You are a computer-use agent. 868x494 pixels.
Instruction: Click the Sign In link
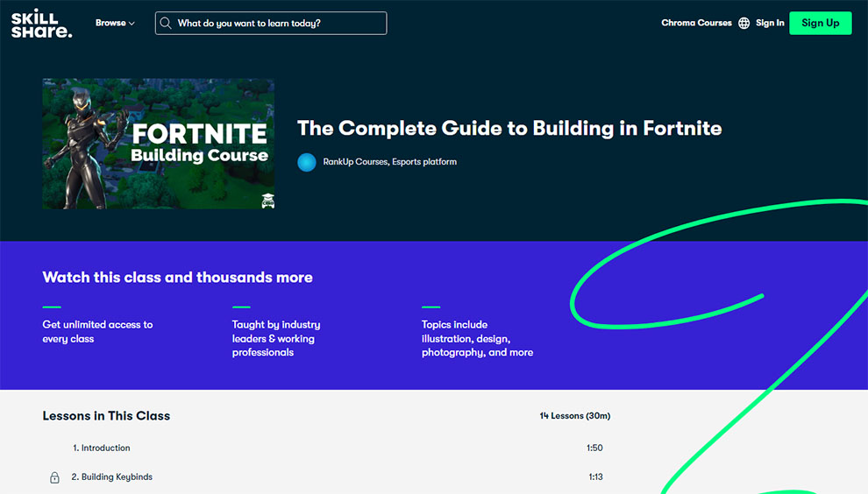pyautogui.click(x=770, y=24)
